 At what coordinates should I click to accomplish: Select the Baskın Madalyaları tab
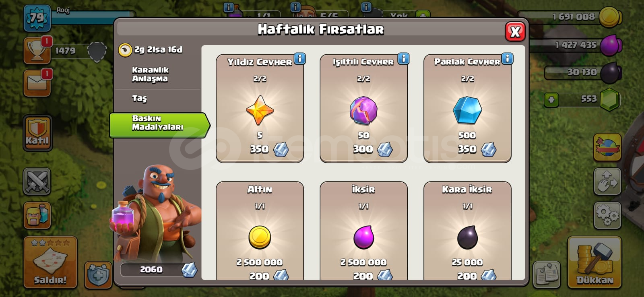point(159,125)
